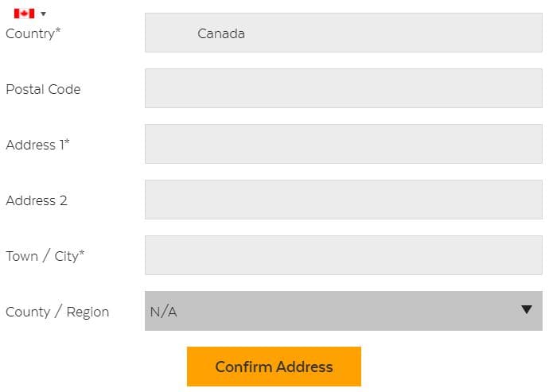Select the Address 2 input field
The width and height of the screenshot is (549, 392).
pyautogui.click(x=344, y=200)
